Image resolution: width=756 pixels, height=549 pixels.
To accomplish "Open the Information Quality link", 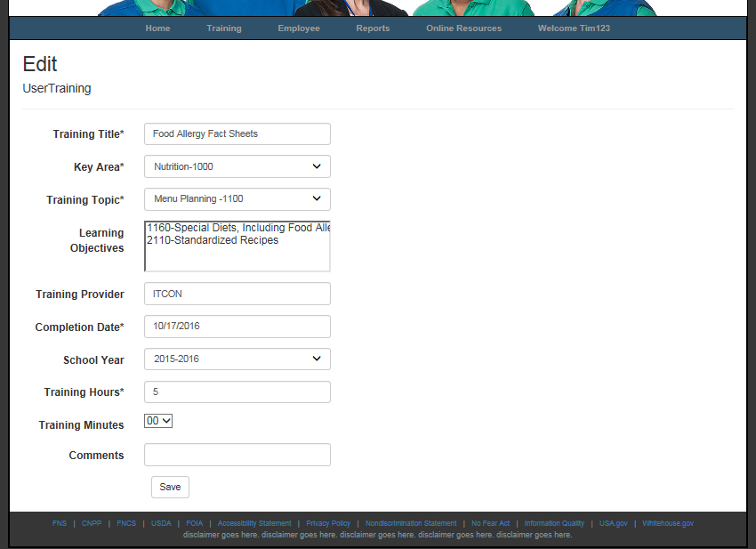I will click(554, 523).
